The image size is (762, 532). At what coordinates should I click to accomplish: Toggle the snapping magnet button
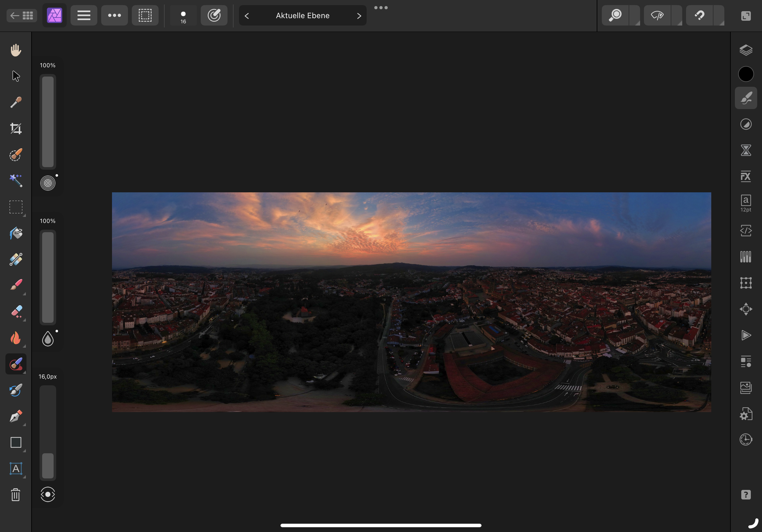tap(699, 15)
